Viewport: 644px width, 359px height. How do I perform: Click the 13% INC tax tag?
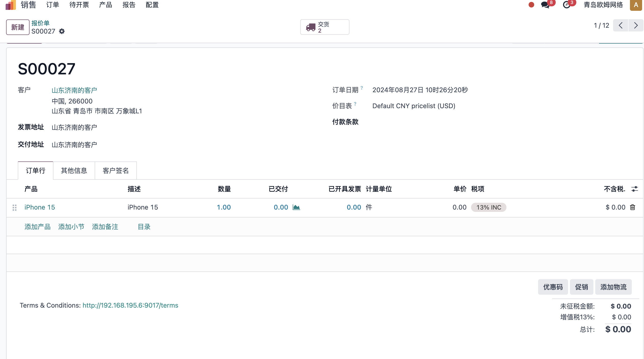tap(488, 207)
